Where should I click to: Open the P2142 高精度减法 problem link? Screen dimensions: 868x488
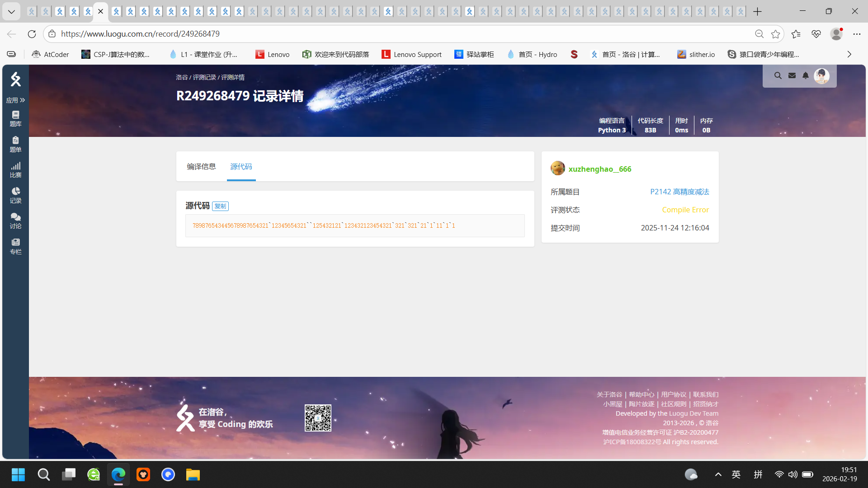click(679, 192)
